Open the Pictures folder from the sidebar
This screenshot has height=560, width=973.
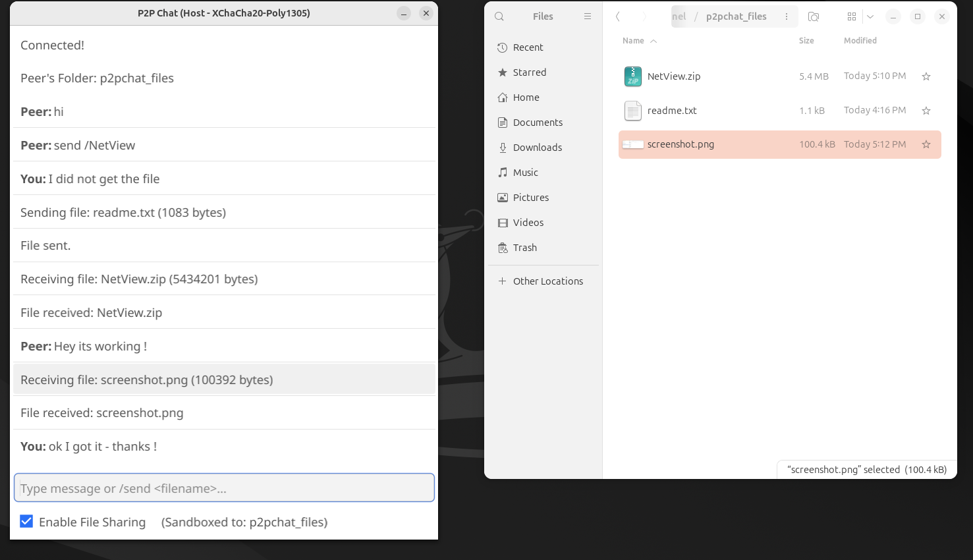531,197
